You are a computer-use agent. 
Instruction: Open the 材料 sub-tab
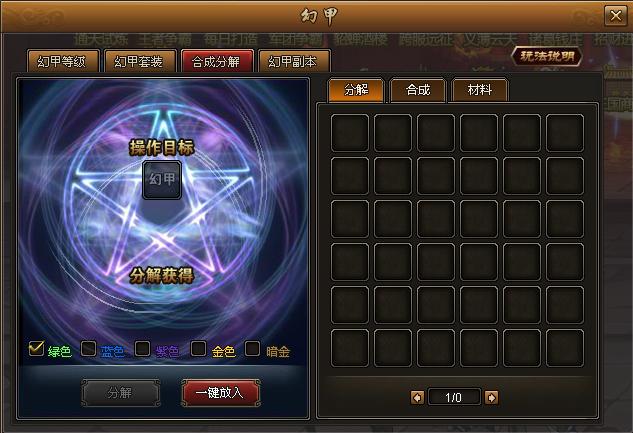click(x=480, y=90)
